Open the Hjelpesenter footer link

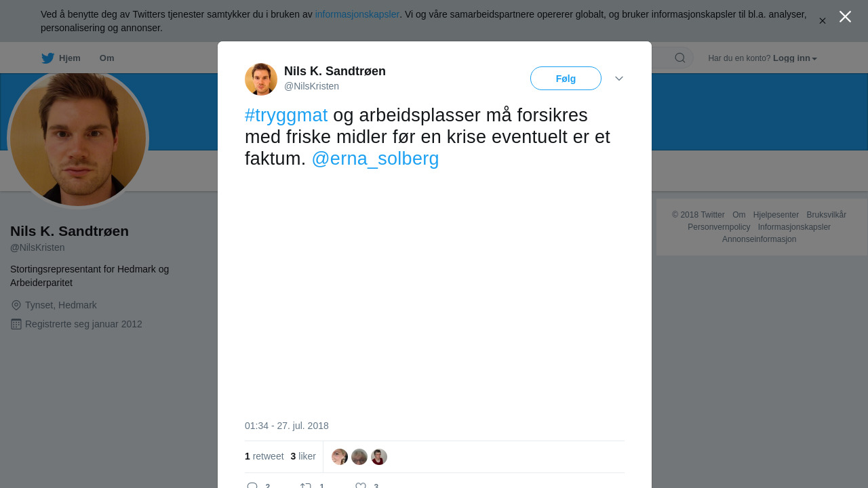coord(776,215)
